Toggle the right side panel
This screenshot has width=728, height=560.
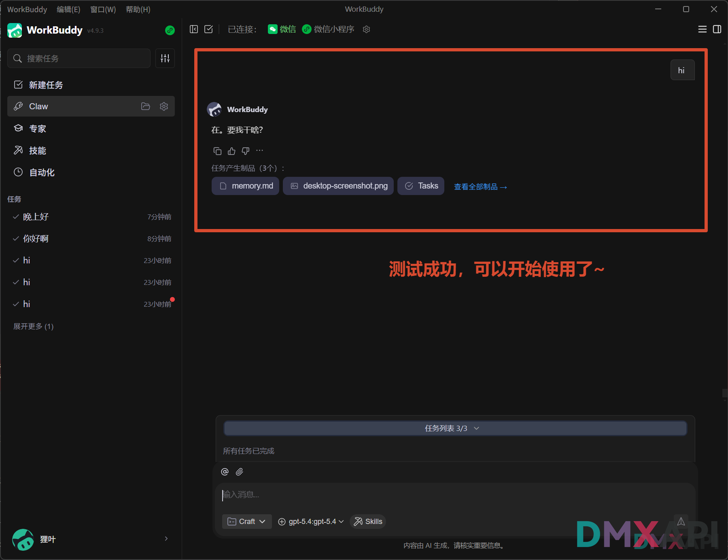[x=717, y=29]
